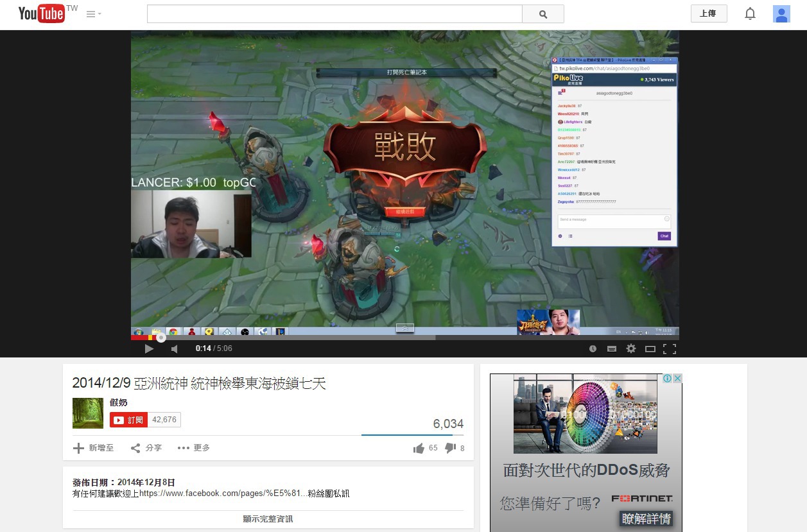Screen dimensions: 807x532
Task: Focus the YouTube search box
Action: [334, 14]
